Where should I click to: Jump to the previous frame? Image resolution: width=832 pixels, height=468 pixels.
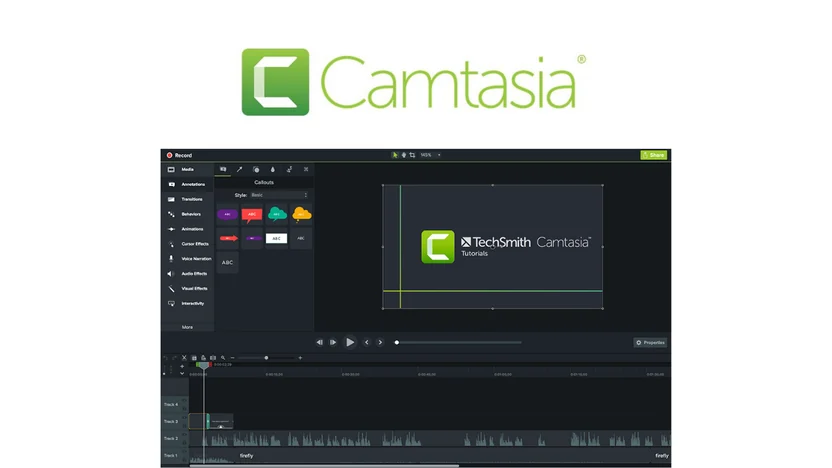tap(319, 342)
